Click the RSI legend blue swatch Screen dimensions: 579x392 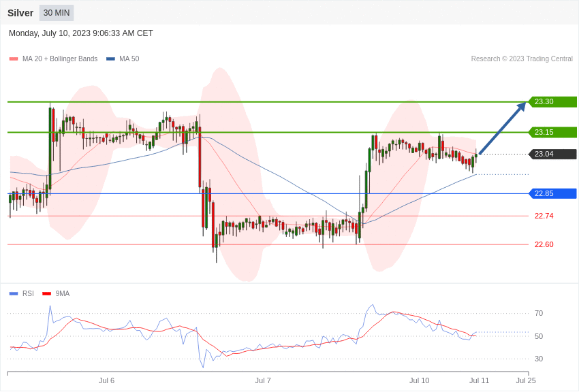[x=14, y=294]
